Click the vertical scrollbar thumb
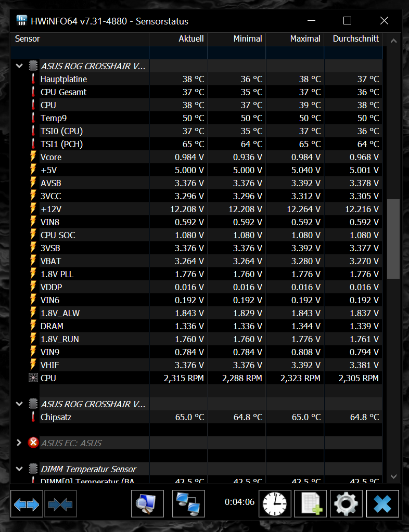Image resolution: width=409 pixels, height=532 pixels. pyautogui.click(x=394, y=239)
